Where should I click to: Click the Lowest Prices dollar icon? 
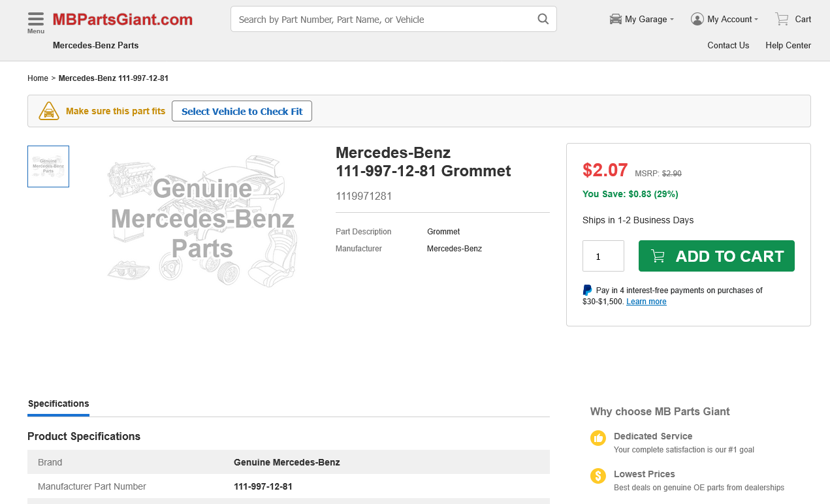point(598,476)
